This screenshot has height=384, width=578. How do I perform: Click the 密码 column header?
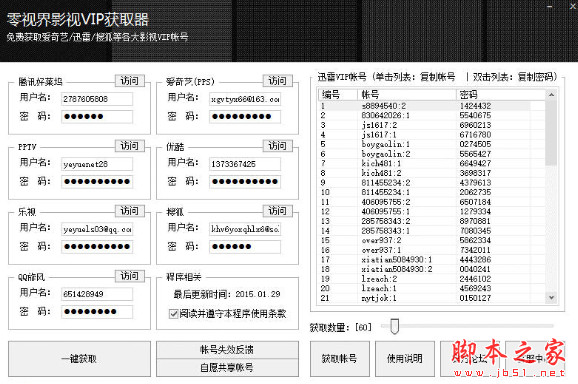pyautogui.click(x=501, y=95)
